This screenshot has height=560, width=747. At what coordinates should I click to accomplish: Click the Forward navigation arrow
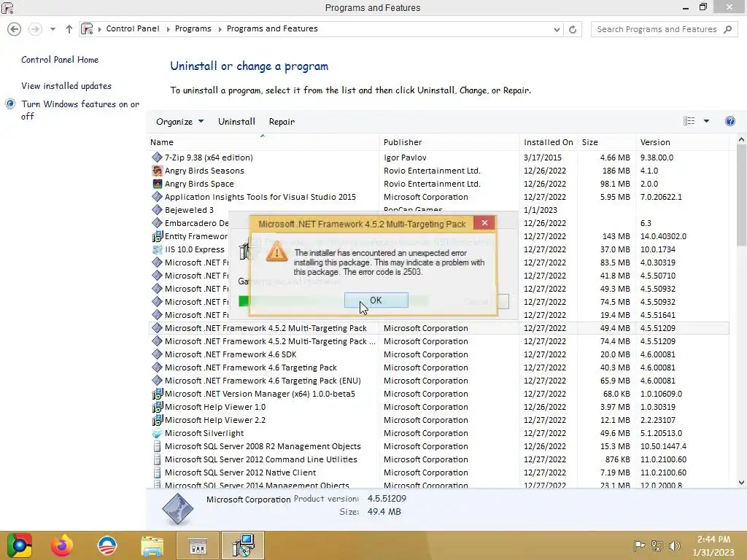[35, 29]
